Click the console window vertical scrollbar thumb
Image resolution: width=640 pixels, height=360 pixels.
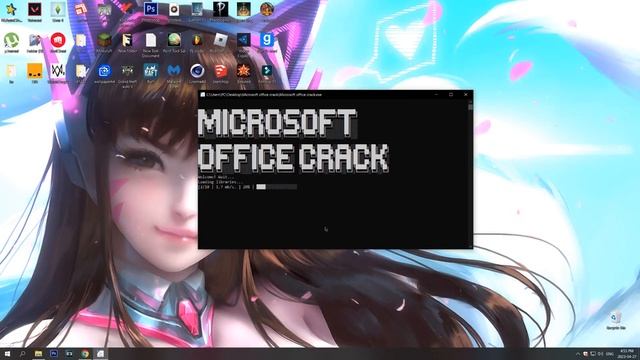click(x=471, y=107)
